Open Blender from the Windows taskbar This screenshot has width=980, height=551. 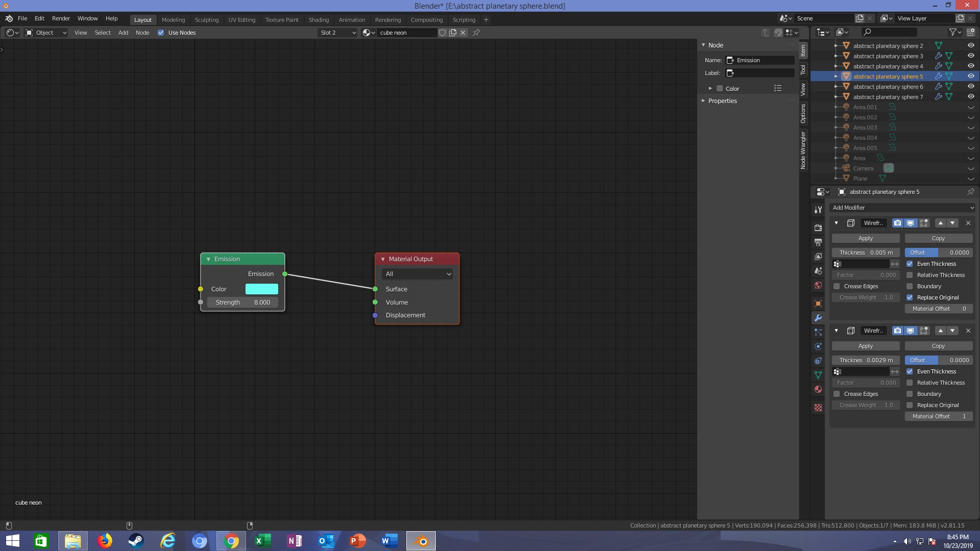tap(421, 541)
